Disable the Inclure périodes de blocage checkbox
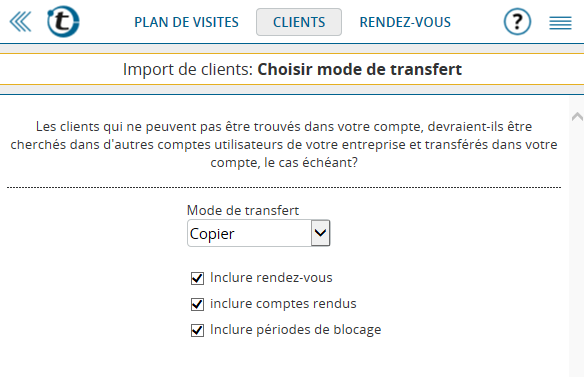The image size is (584, 377). [x=197, y=330]
